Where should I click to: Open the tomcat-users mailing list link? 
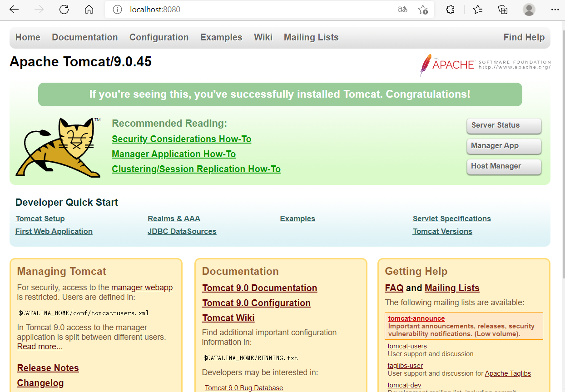407,346
